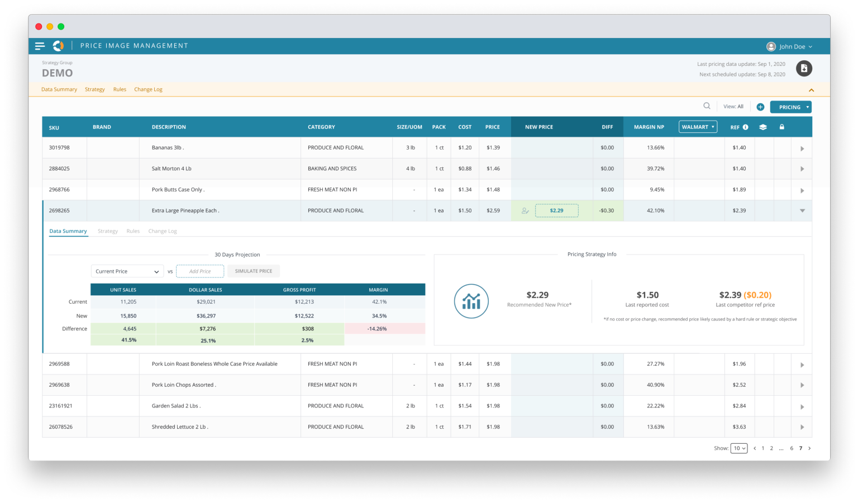Click the lock column header icon

click(781, 127)
